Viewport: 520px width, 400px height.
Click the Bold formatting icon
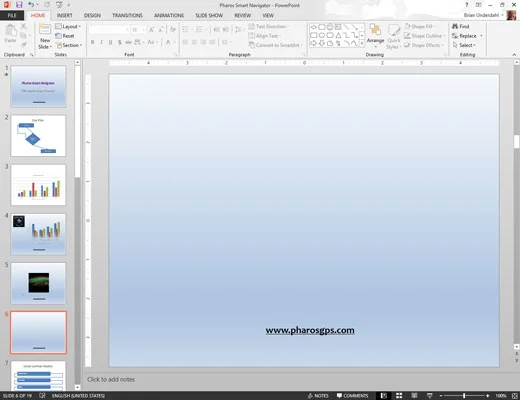pos(92,42)
